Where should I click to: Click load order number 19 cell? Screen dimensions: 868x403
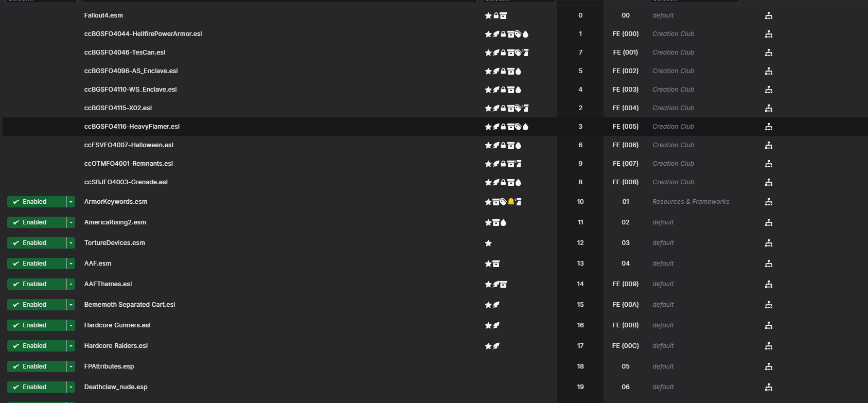(x=580, y=387)
